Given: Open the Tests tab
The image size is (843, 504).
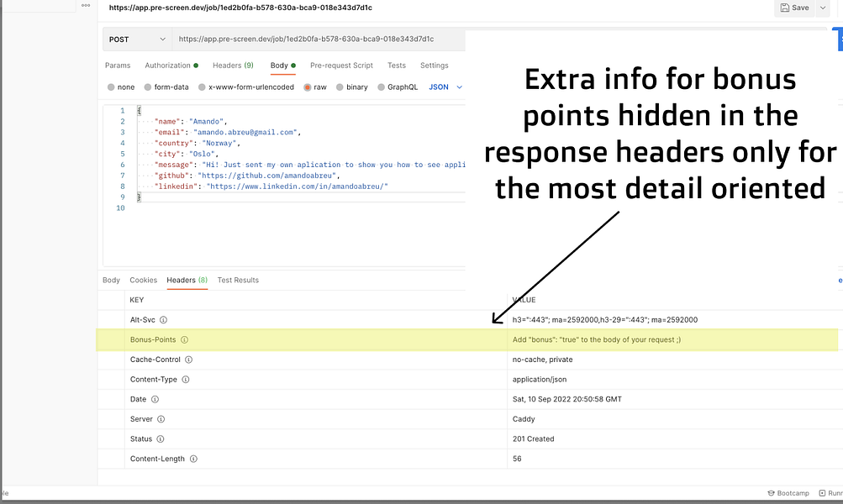Looking at the screenshot, I should [397, 66].
